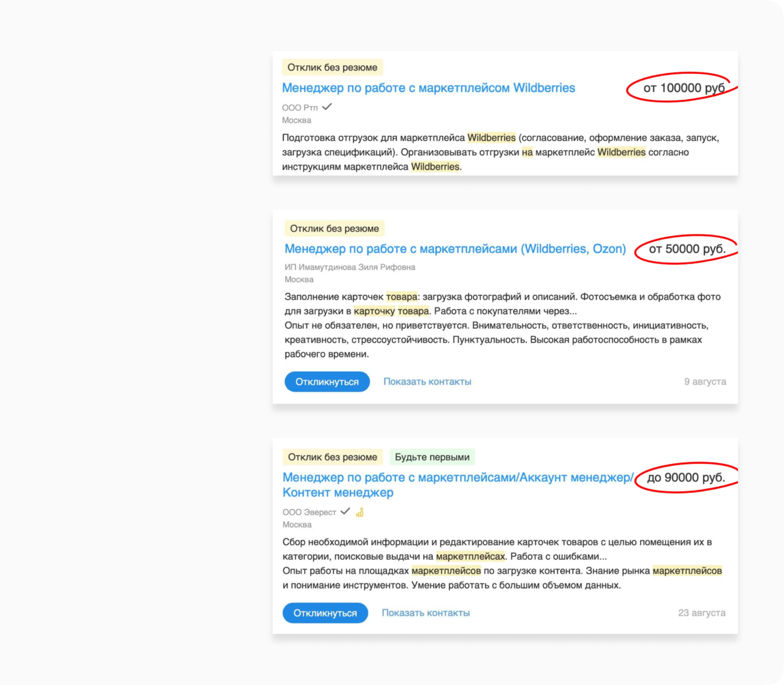784x685 pixels.
Task: Show contacts for the ООО Эверест vacancy
Action: tap(426, 613)
